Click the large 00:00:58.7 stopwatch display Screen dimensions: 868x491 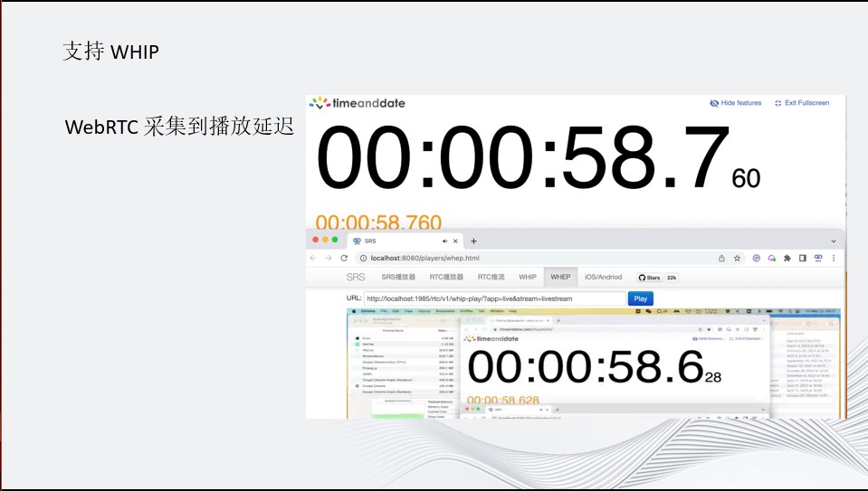pyautogui.click(x=538, y=158)
